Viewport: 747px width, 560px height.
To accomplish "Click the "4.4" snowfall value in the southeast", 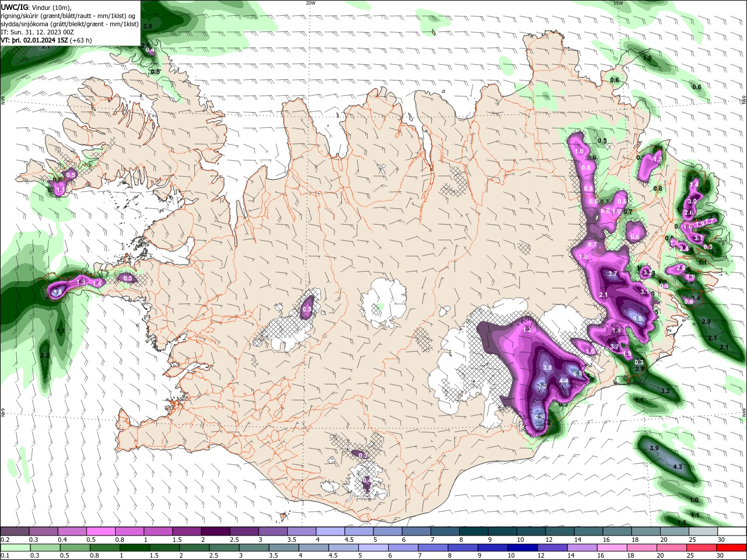I will pos(564,381).
